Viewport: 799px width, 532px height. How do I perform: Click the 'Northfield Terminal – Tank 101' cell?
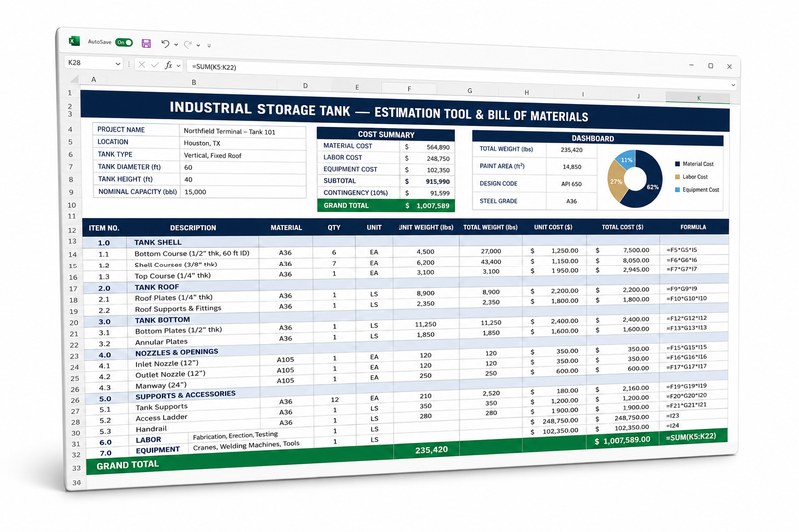click(242, 132)
